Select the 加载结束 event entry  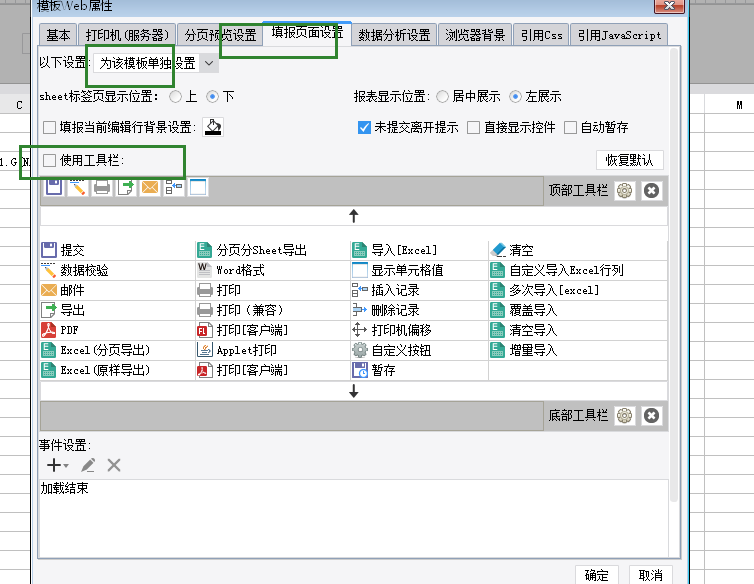(353, 488)
